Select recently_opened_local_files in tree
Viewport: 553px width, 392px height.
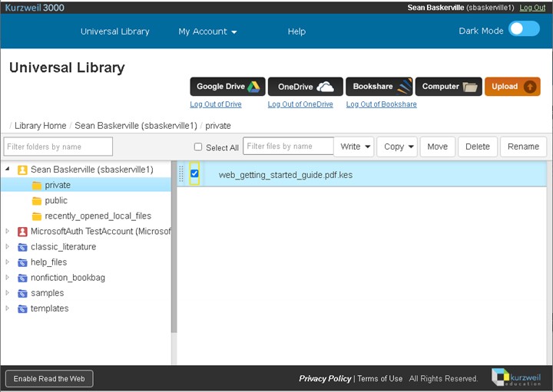pyautogui.click(x=98, y=216)
